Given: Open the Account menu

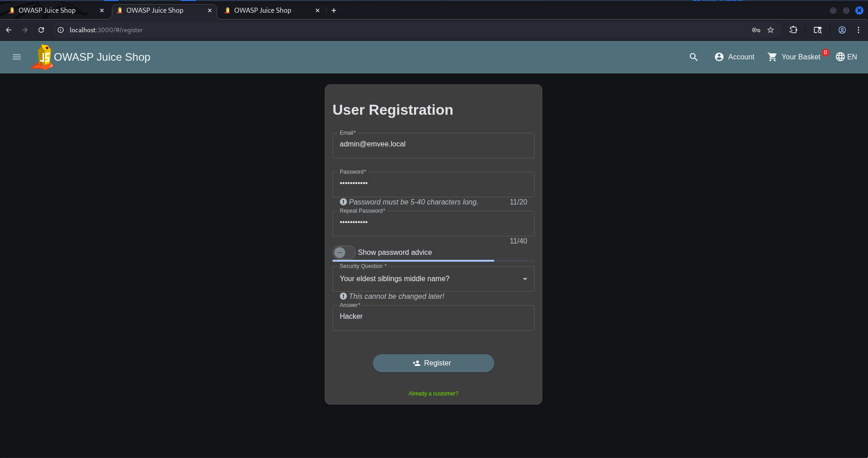Looking at the screenshot, I should tap(734, 57).
